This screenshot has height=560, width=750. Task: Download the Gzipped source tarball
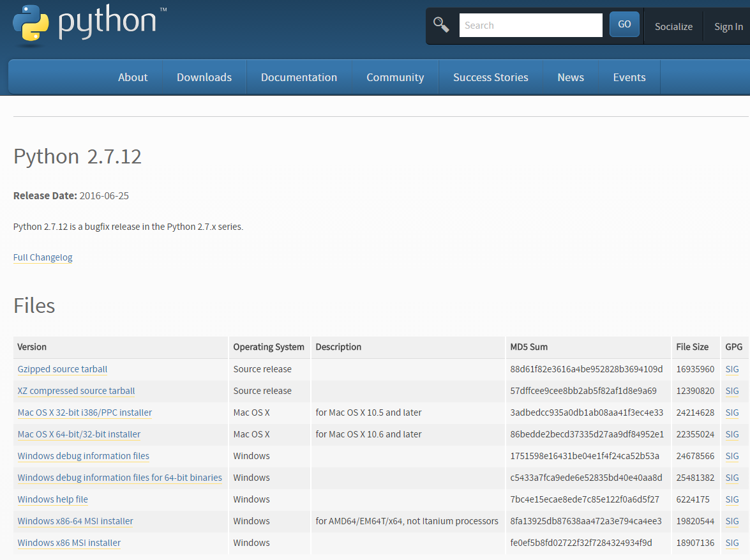[x=62, y=369]
